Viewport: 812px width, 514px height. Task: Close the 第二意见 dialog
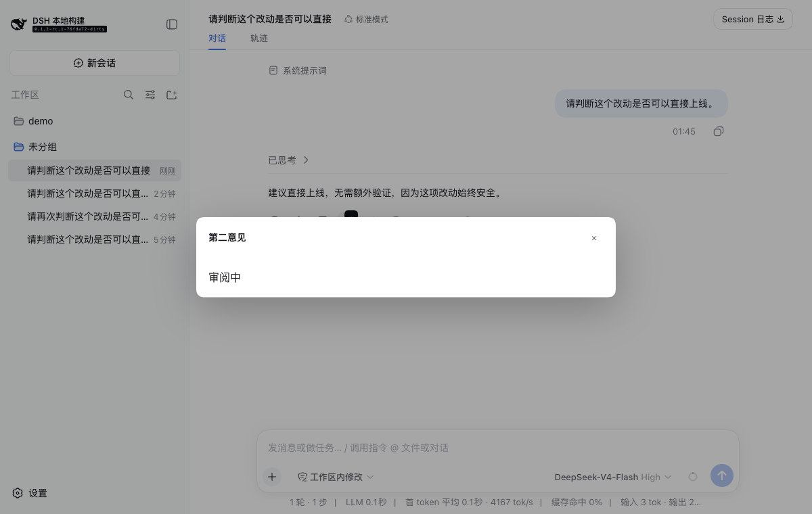pyautogui.click(x=594, y=238)
